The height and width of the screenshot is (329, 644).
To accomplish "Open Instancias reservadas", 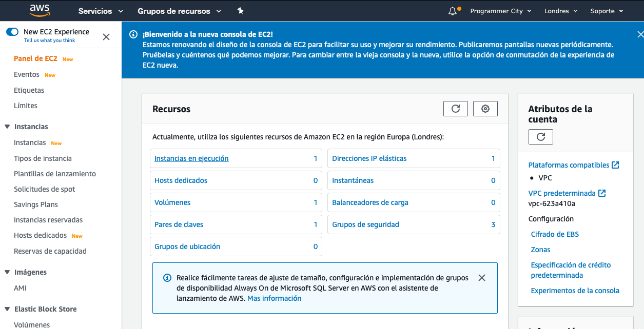I will [48, 220].
